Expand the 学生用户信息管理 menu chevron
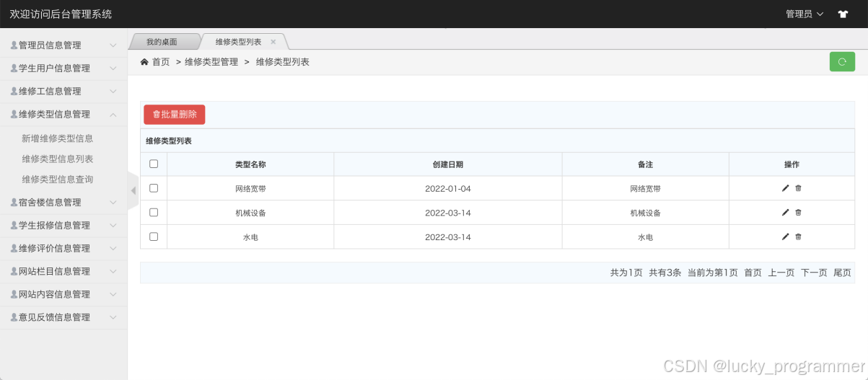Viewport: 868px width, 380px height. (x=113, y=68)
